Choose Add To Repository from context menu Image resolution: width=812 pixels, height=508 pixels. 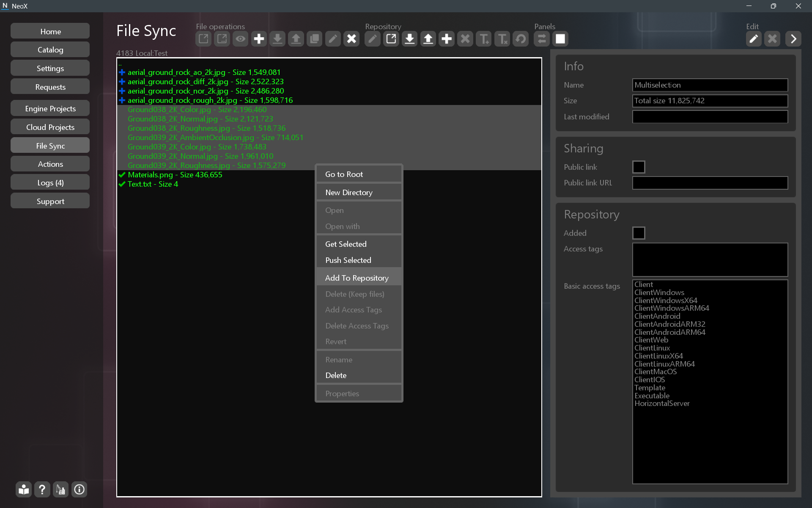(x=357, y=278)
